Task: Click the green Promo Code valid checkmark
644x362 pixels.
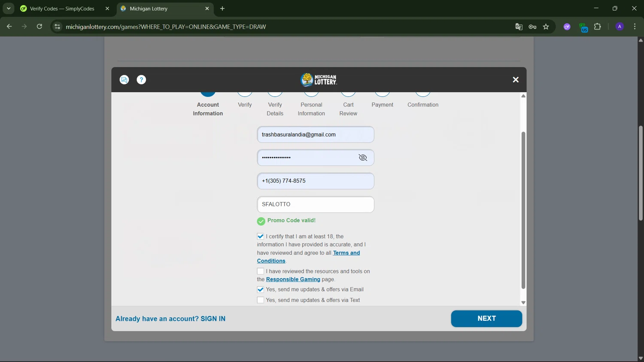Action: 261,221
